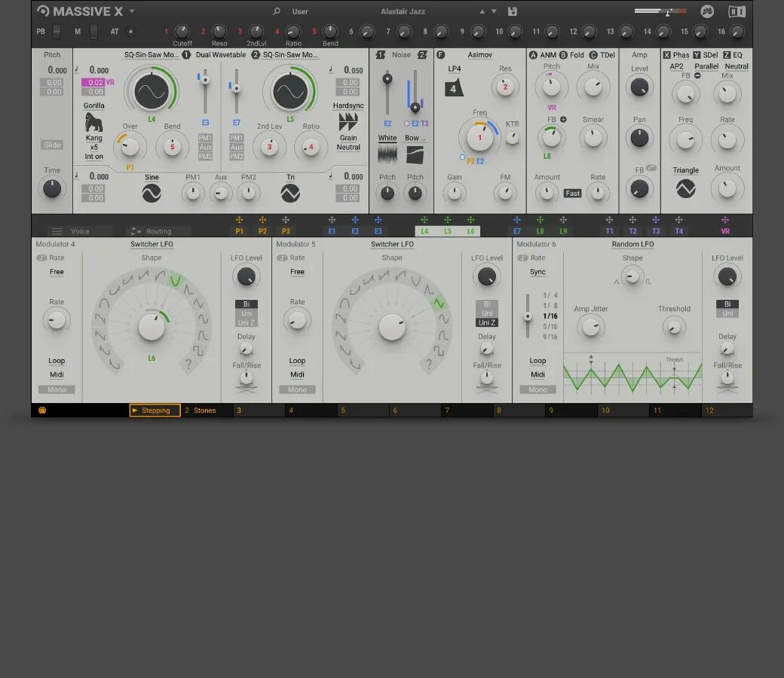This screenshot has width=784, height=678.
Task: Click the Bow noise waveform thumbnail
Action: [415, 155]
